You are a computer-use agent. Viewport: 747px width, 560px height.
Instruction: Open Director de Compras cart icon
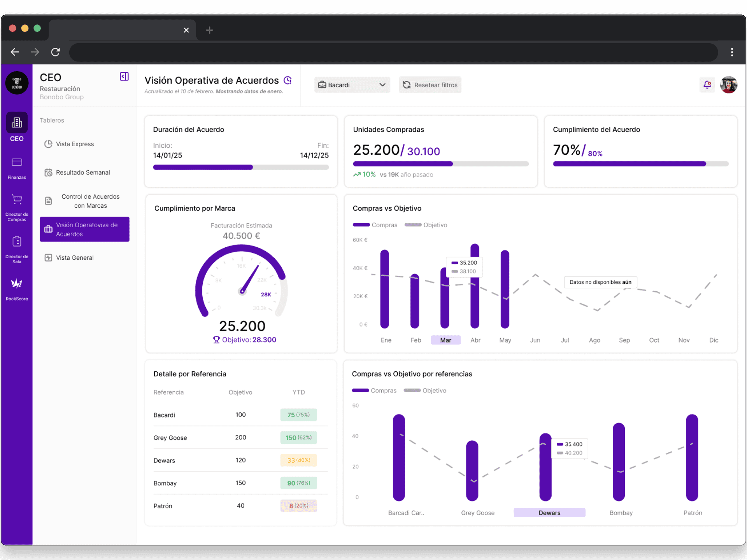[17, 199]
